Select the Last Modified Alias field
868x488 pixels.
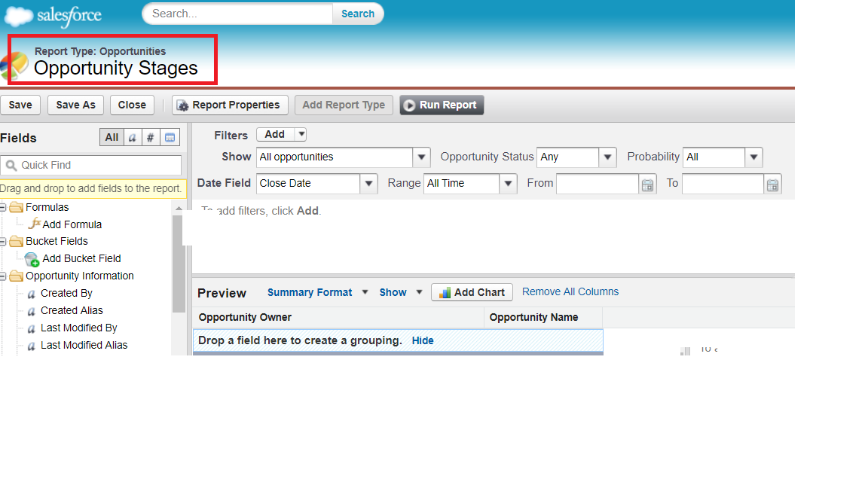[84, 345]
